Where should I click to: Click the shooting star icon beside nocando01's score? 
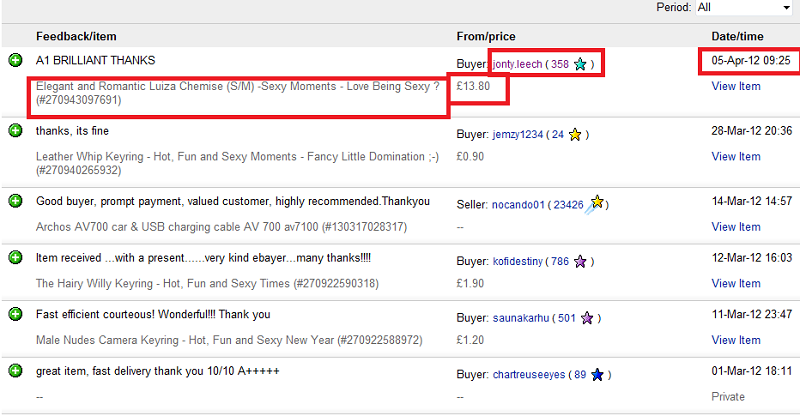click(596, 203)
